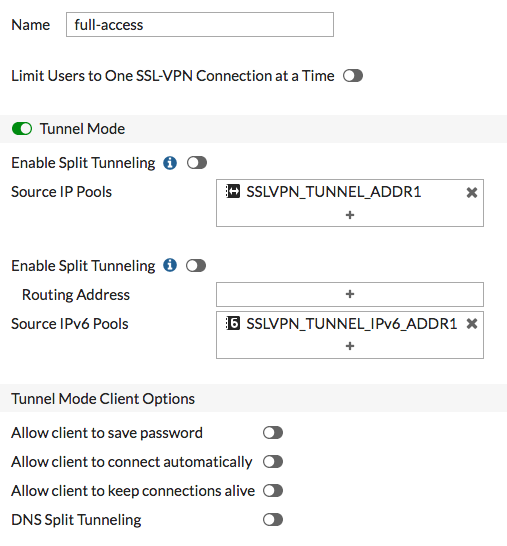Turn on DNS Split Tunneling
This screenshot has height=546, width=507.
click(273, 520)
